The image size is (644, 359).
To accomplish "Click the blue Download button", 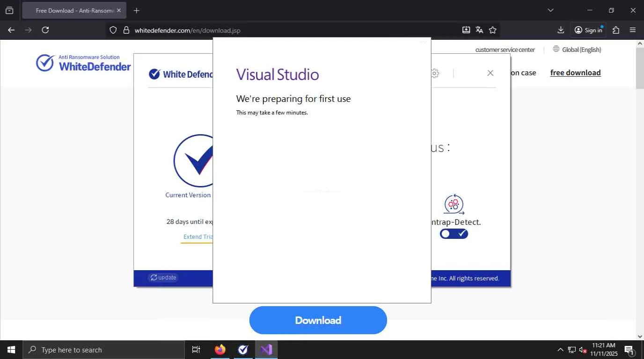I will click(318, 320).
